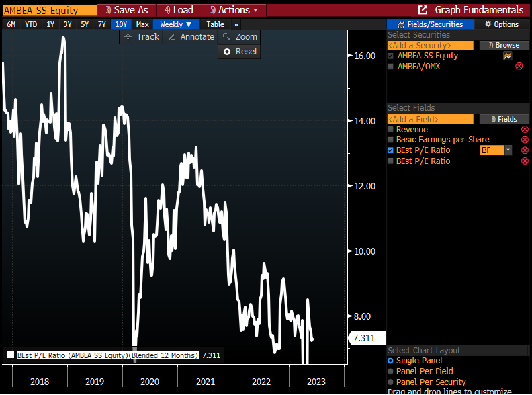Enable Basic Earnings per Share checkbox
This screenshot has height=395, width=532.
(390, 140)
